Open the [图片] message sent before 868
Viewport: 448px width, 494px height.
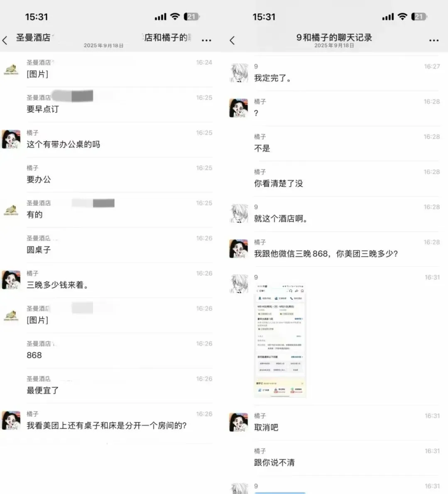click(37, 320)
